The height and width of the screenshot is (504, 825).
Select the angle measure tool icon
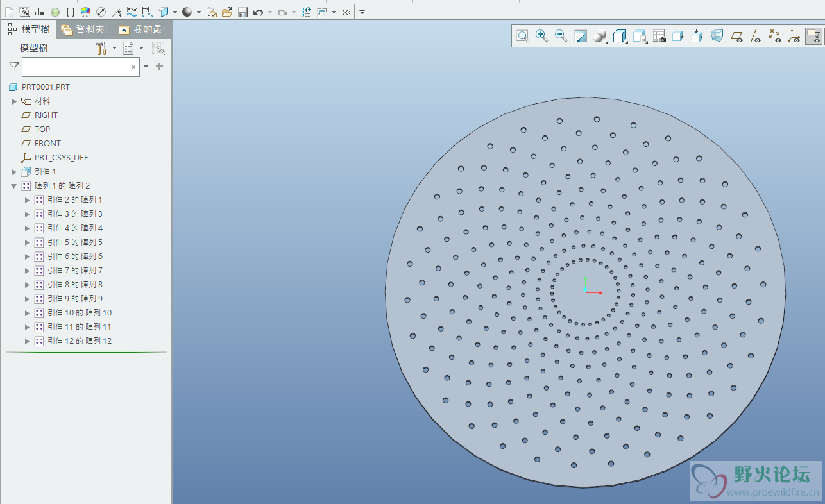(x=116, y=12)
